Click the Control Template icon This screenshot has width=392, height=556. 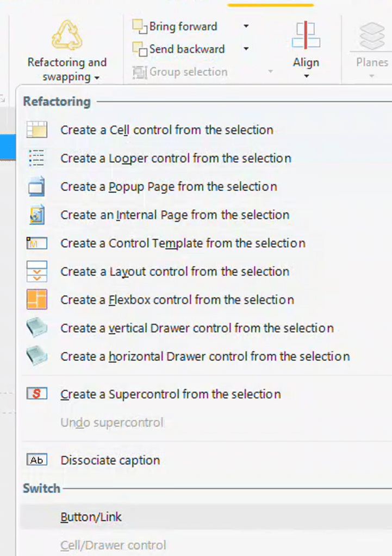37,243
